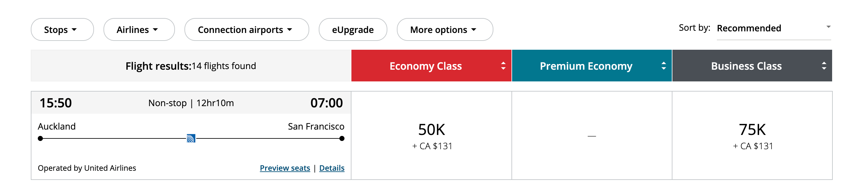This screenshot has width=868, height=185.
Task: Open the Stops filter dropdown
Action: (x=62, y=29)
